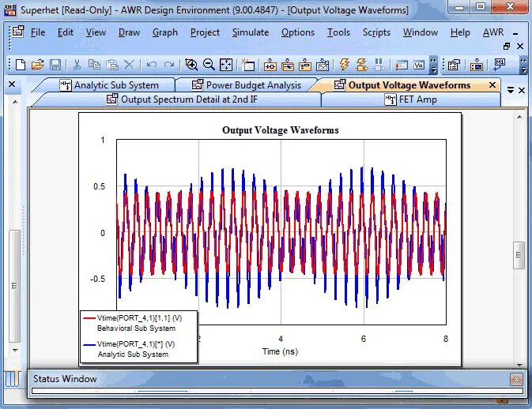Switch to the Analytic Sub System tab
The image size is (532, 409).
(109, 85)
